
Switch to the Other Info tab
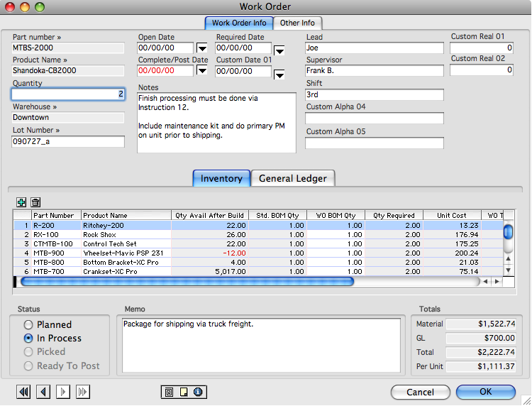(297, 23)
